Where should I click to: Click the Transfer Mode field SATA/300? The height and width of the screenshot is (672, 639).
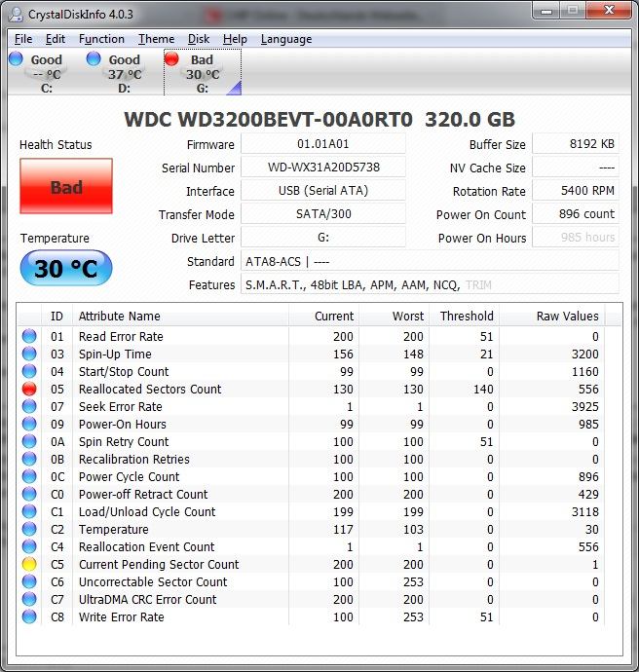[323, 214]
